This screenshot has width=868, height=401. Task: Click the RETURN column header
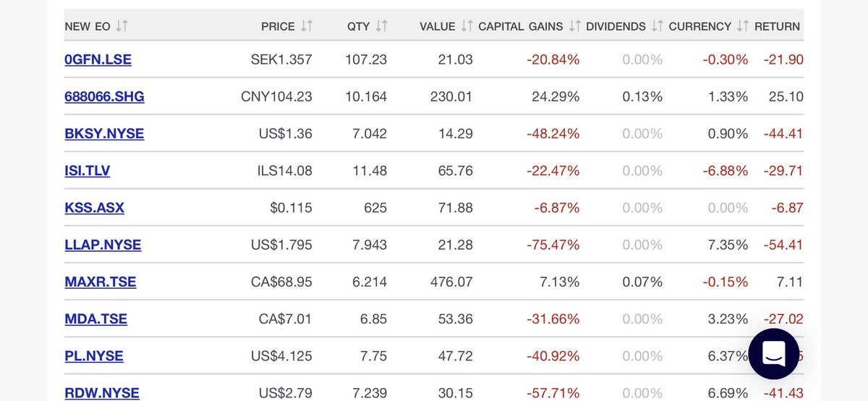point(777,26)
